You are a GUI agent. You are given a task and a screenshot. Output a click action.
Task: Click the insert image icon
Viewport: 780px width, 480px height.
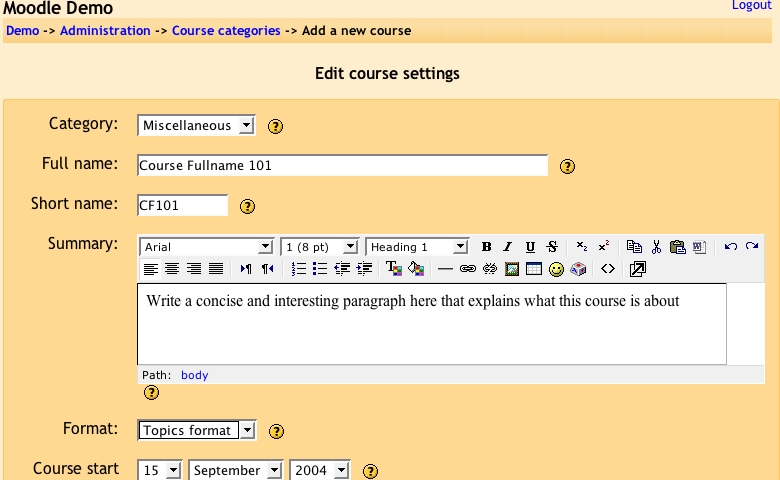click(512, 269)
